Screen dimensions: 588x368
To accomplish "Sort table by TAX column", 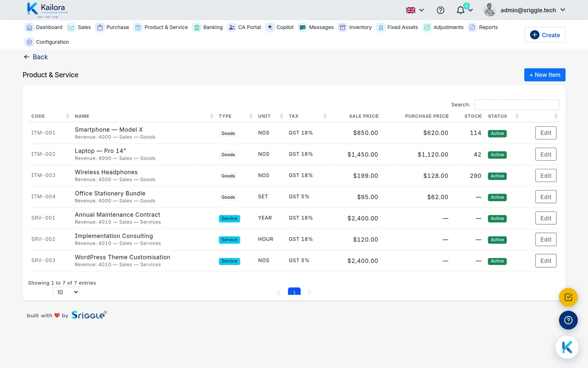I will 308,116.
